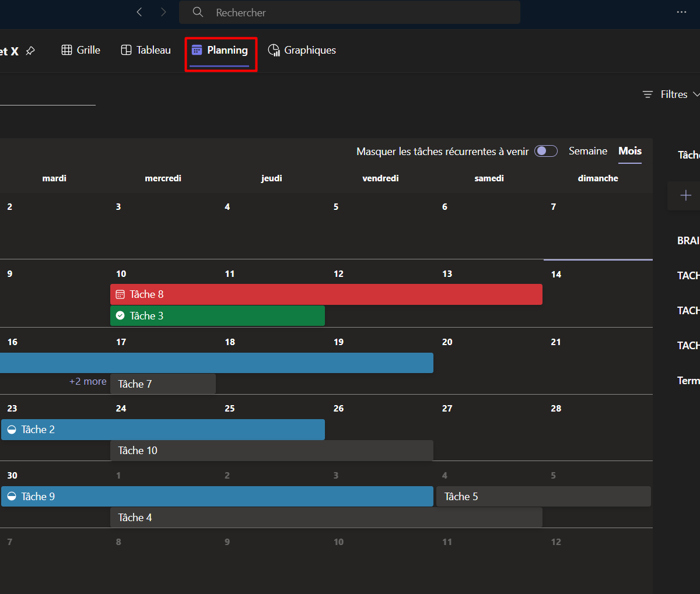
Task: Click the in-progress icon on Tâche 2
Action: [x=12, y=430]
